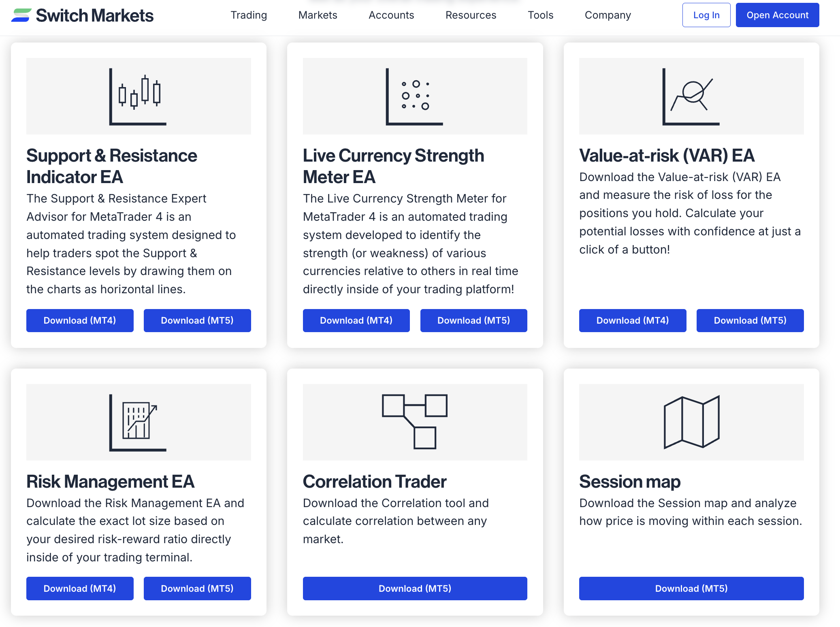
Task: Click the growth chart icon on Risk Management EA card
Action: (138, 422)
